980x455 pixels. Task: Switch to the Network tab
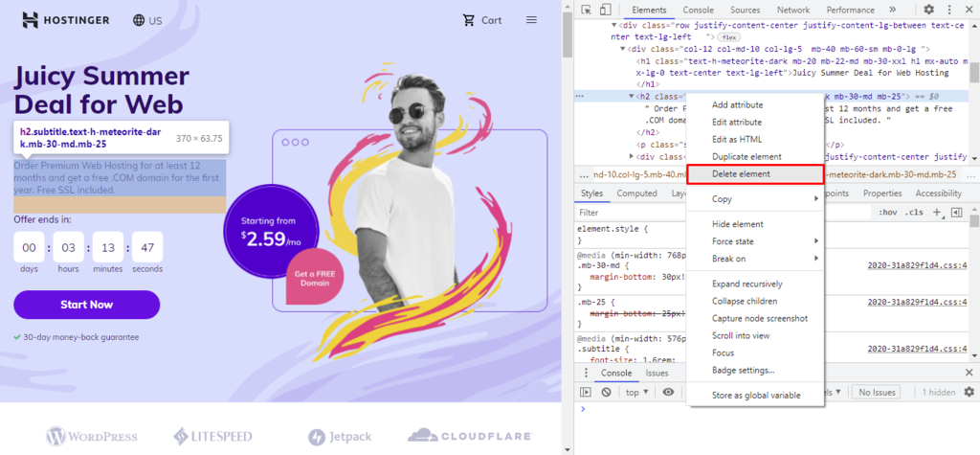pyautogui.click(x=792, y=10)
